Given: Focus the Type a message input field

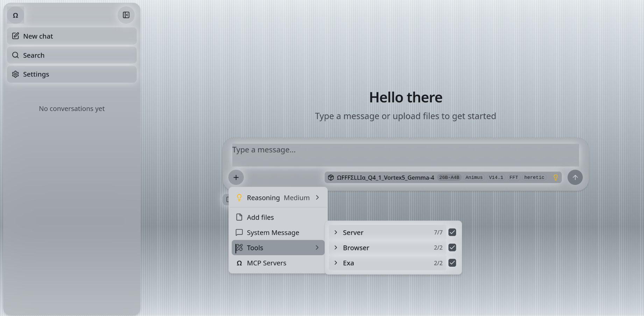Looking at the screenshot, I should click(x=405, y=155).
